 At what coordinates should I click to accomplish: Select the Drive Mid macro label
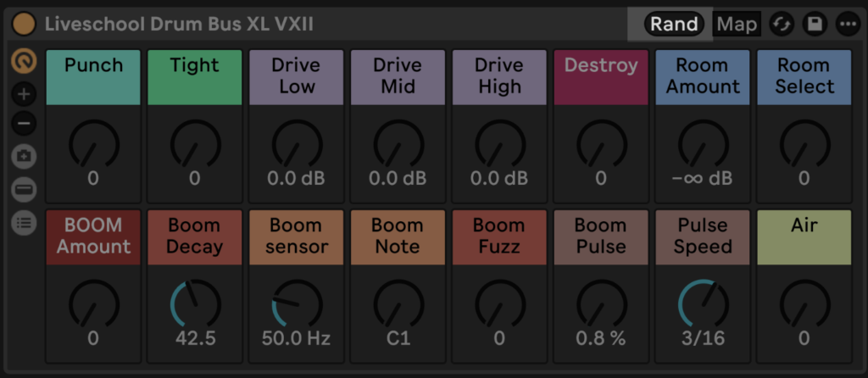click(398, 77)
